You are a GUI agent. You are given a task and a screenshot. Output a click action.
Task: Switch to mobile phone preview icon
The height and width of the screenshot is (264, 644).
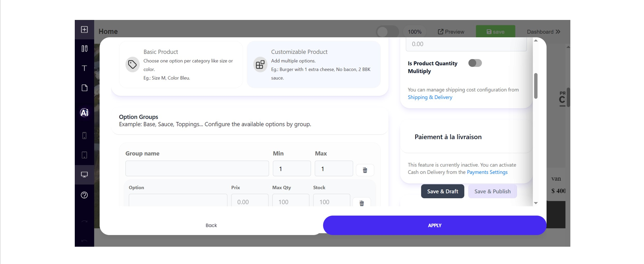click(x=84, y=136)
